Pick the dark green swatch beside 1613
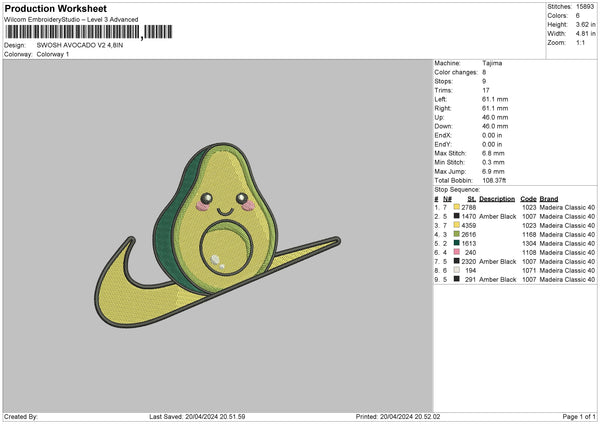 tap(456, 243)
